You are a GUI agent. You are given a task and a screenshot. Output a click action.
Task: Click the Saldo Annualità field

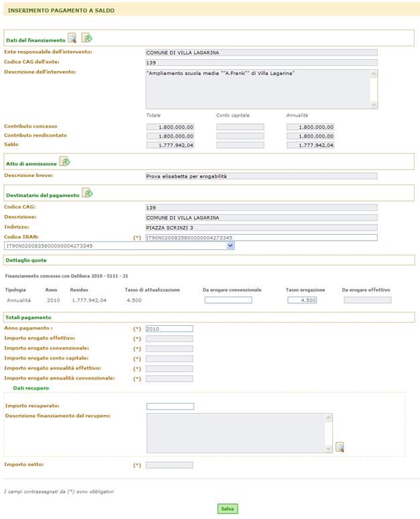311,145
